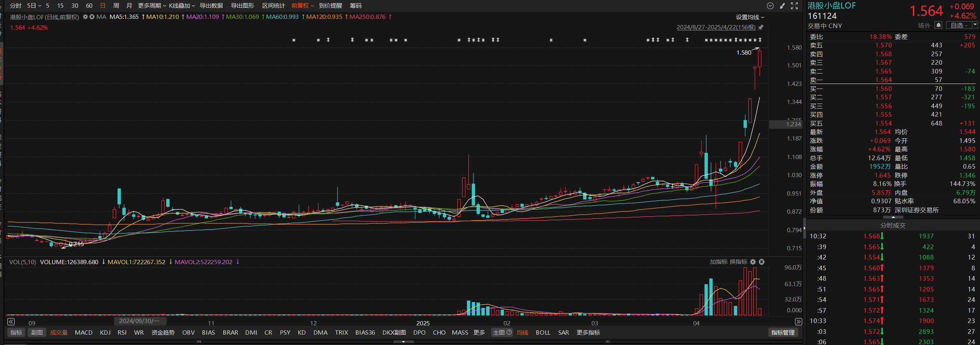This screenshot has height=345, width=980.
Task: Remove the MA indicator with X icon
Action: [x=92, y=17]
